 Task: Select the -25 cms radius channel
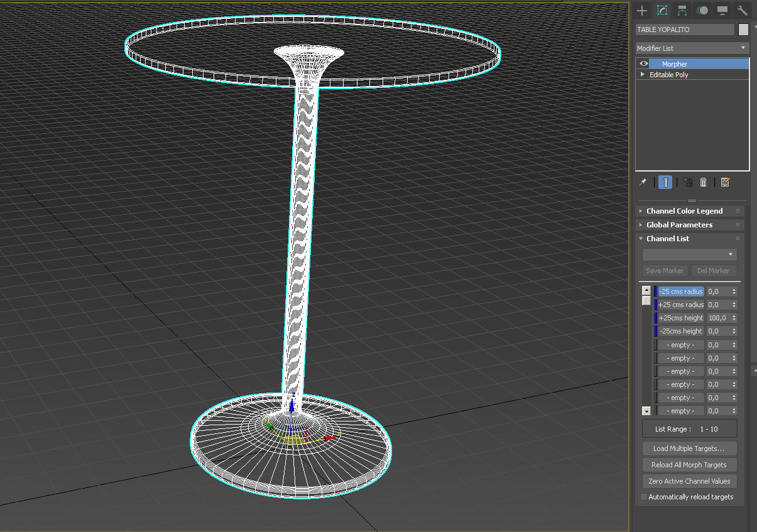click(x=681, y=291)
